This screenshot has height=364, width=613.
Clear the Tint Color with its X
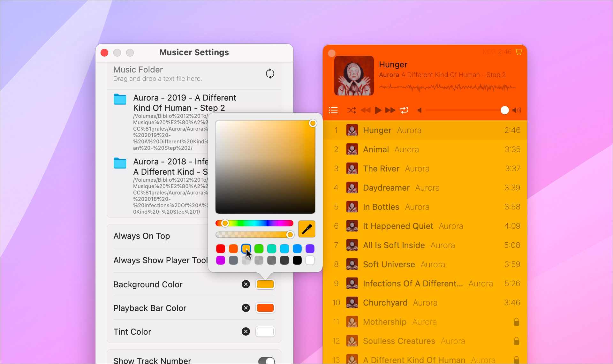coord(246,331)
